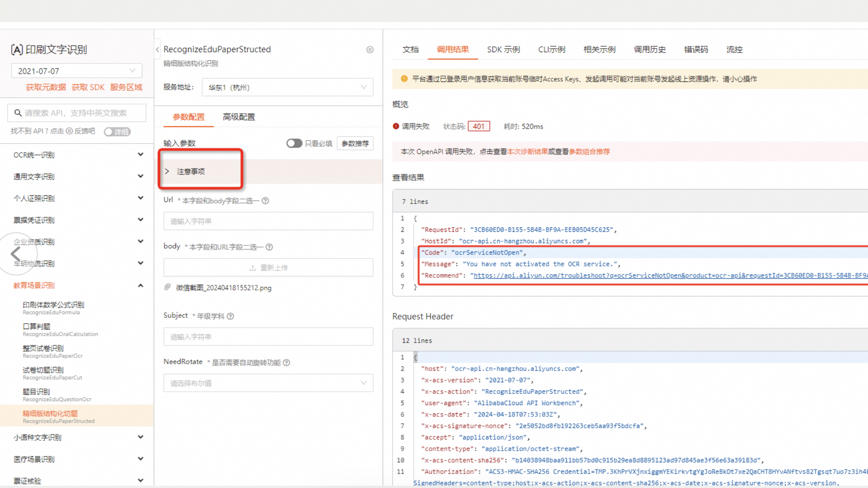Click the Url text input field
868x488 pixels.
tap(268, 221)
